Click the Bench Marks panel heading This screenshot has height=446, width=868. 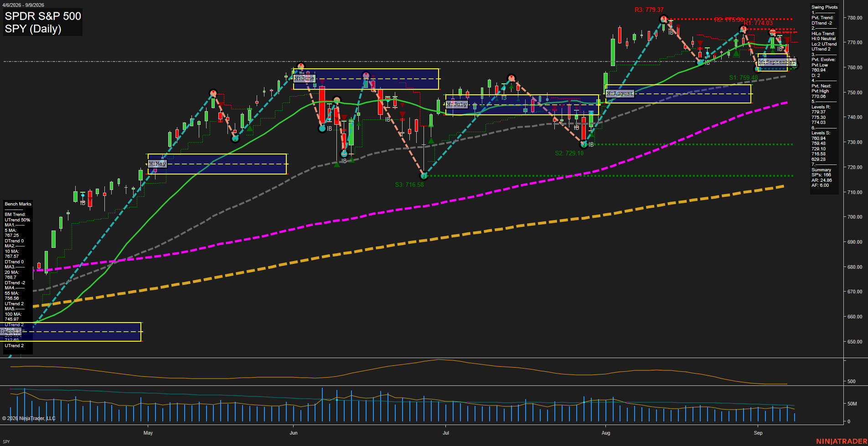click(x=18, y=204)
